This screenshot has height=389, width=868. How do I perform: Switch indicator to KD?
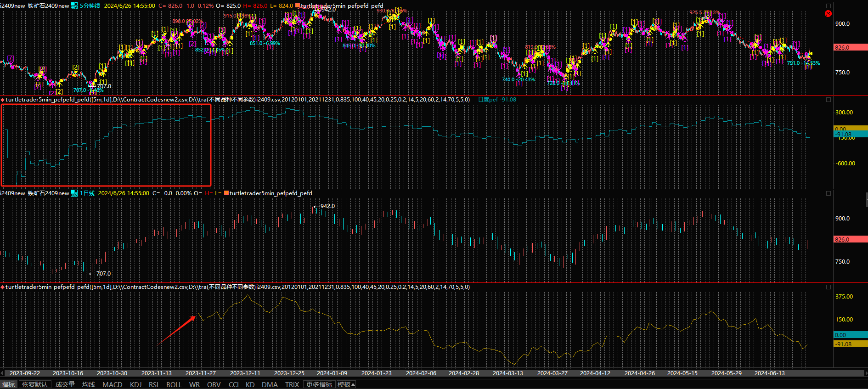click(250, 384)
